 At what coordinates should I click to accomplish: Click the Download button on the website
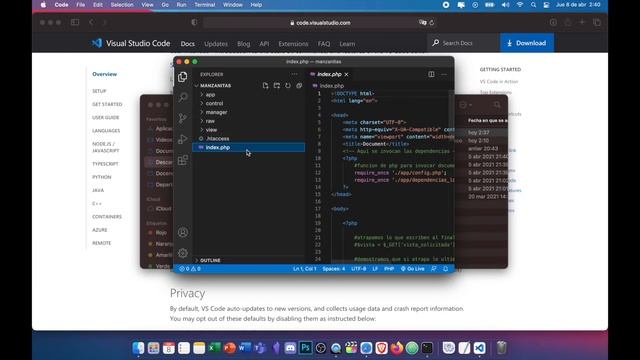[x=527, y=43]
